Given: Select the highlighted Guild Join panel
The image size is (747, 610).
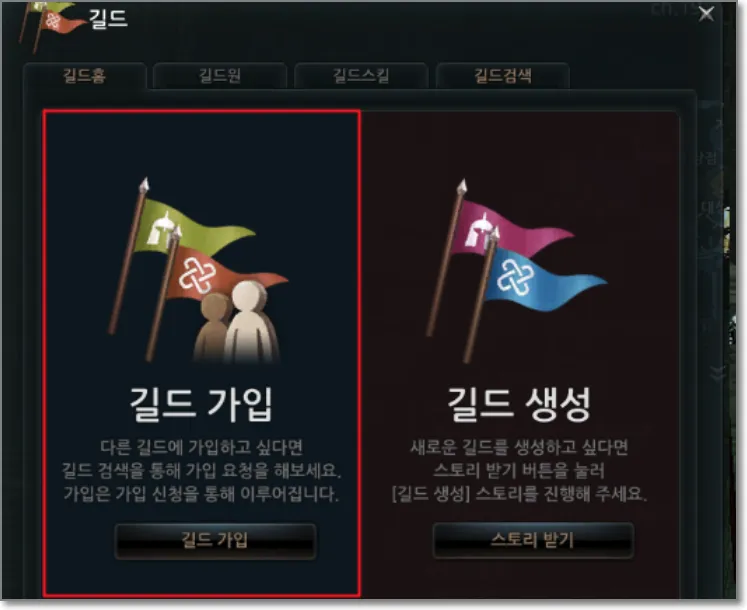Looking at the screenshot, I should click(202, 353).
